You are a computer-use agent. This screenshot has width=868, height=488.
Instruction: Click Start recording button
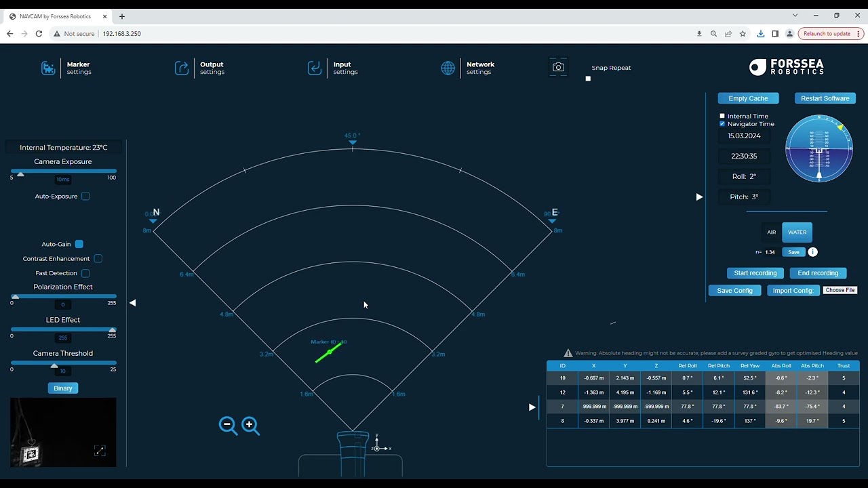pyautogui.click(x=755, y=273)
